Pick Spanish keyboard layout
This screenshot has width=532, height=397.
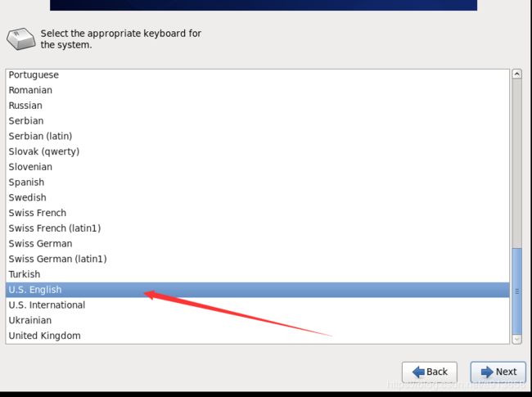258,183
